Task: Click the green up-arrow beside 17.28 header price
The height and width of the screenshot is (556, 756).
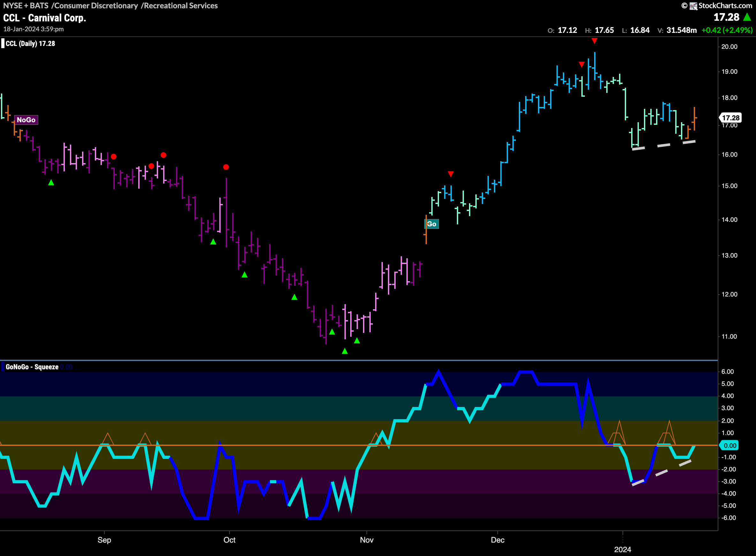Action: pyautogui.click(x=747, y=17)
